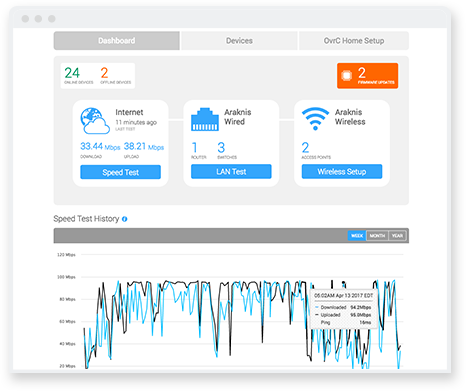Switch to the Dashboard tab

tap(117, 41)
